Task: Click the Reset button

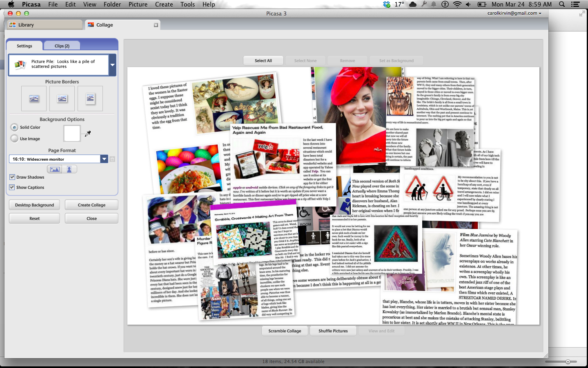Action: click(35, 218)
